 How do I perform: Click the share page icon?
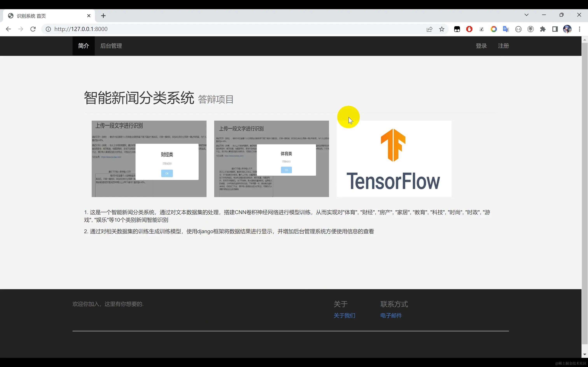click(429, 29)
